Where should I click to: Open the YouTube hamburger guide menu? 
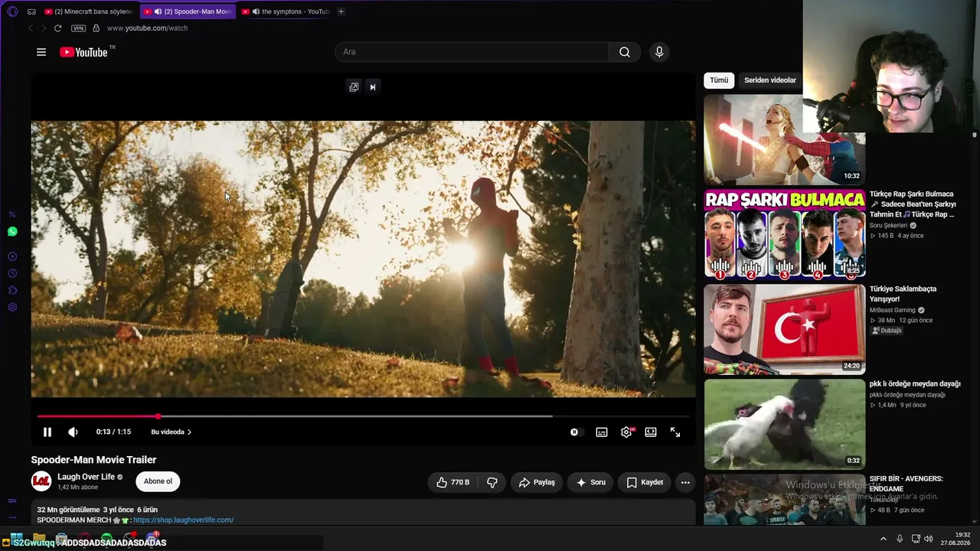pyautogui.click(x=41, y=52)
